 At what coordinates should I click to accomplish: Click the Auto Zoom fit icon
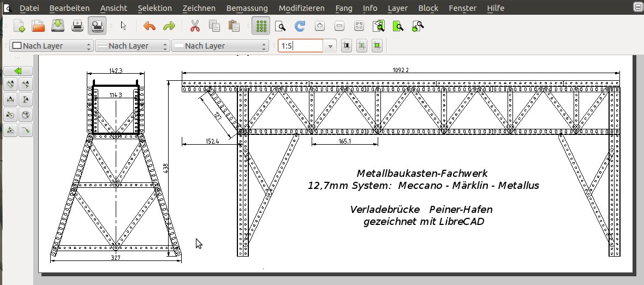click(x=359, y=26)
